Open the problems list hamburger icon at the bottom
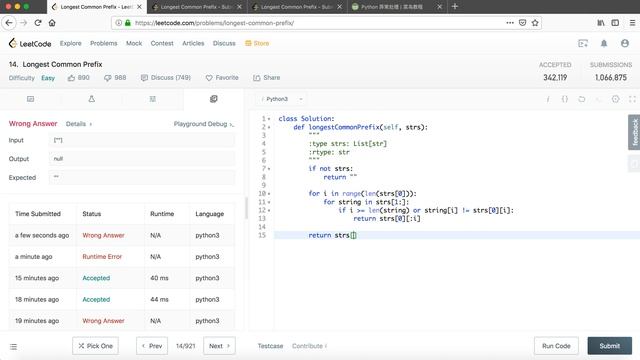The width and height of the screenshot is (640, 360). (x=13, y=347)
